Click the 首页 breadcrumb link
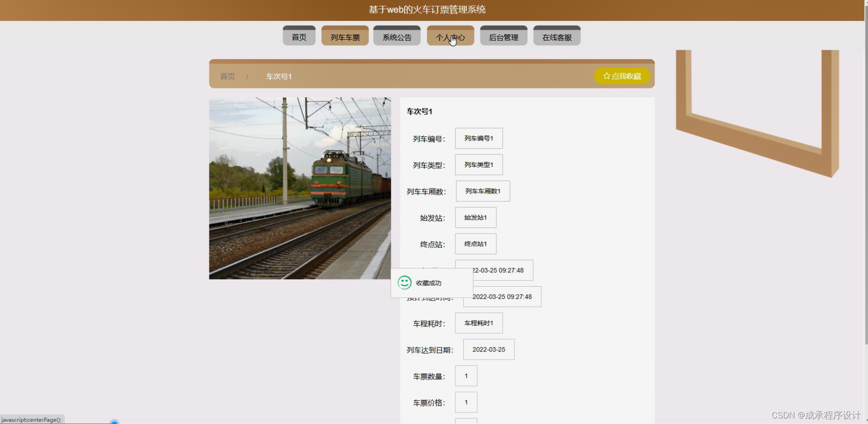 pos(227,76)
